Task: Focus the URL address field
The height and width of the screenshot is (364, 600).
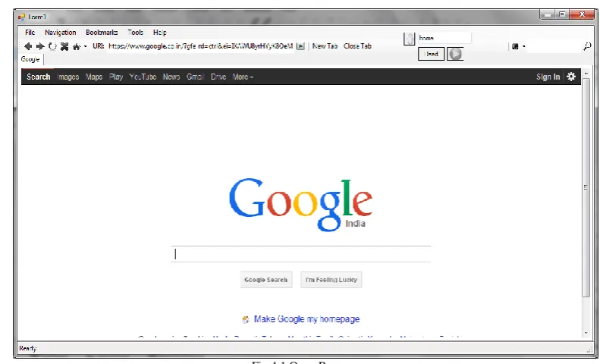Action: (200, 46)
